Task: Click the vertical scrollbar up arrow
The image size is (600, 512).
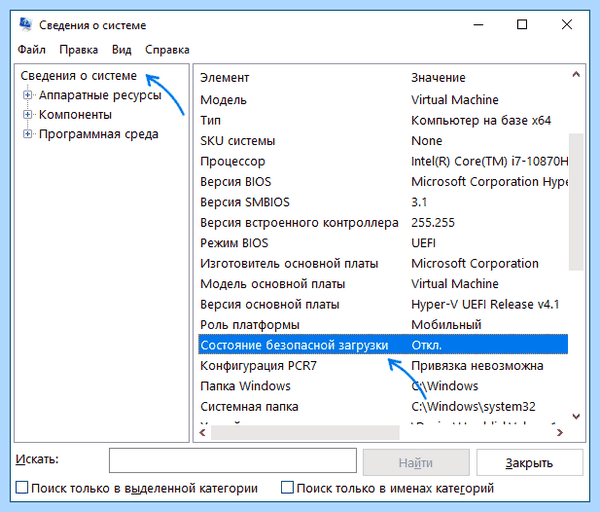Action: 576,74
